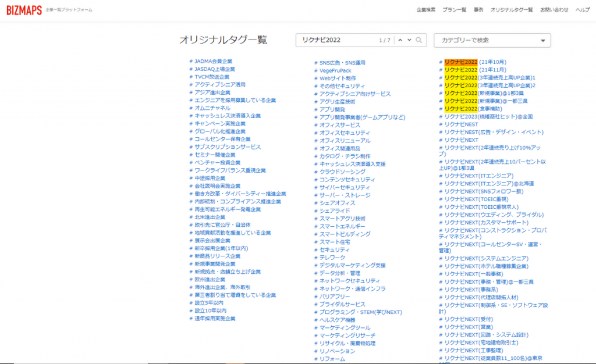Open the JADMA会員企業 tag
The width and height of the screenshot is (596, 364).
pyautogui.click(x=213, y=61)
